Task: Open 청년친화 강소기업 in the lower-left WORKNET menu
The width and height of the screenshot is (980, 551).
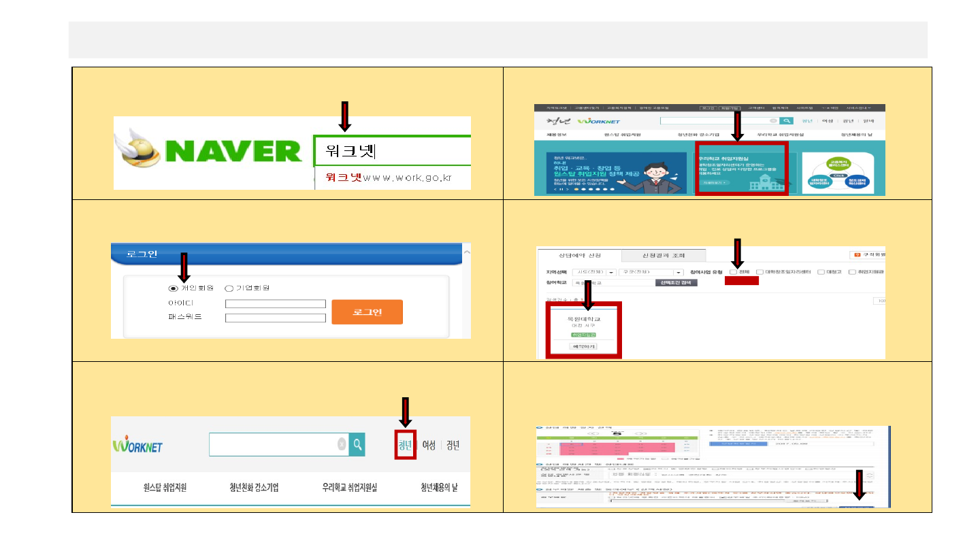Action: (254, 488)
